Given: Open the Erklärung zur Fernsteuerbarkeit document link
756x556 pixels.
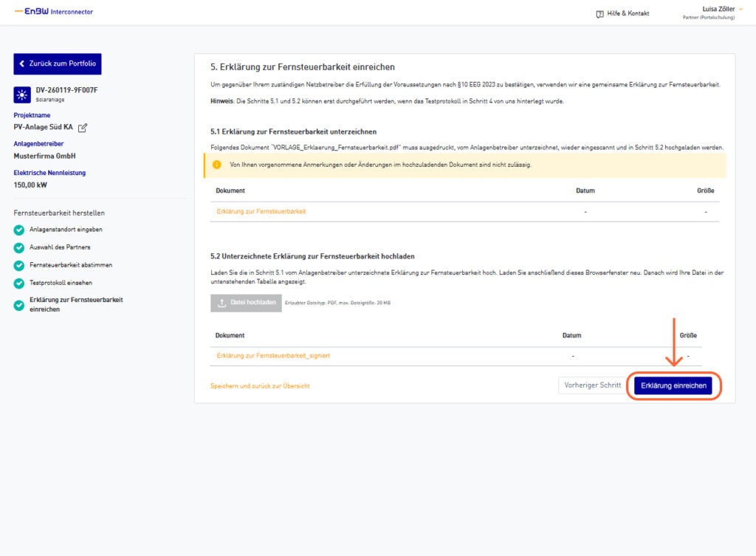Looking at the screenshot, I should click(261, 211).
